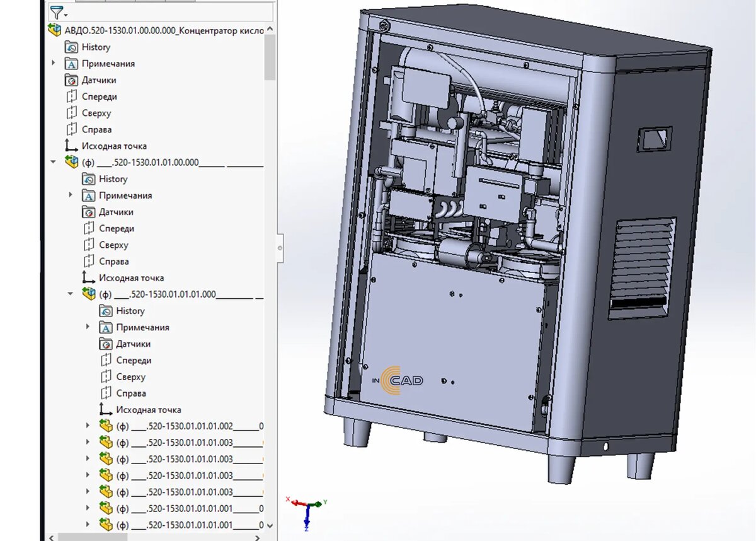Select the root assembly АВДО.520-1530.01.00.00.000 icon
Screen dimensions: 756x541
click(55, 30)
